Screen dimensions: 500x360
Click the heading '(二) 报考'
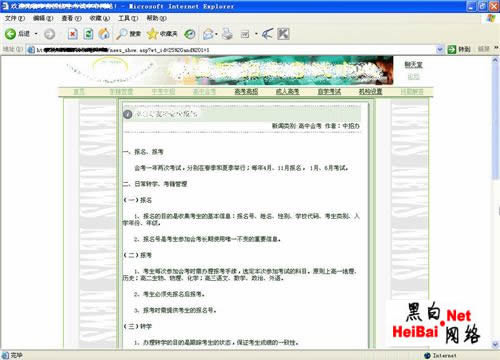point(138,255)
